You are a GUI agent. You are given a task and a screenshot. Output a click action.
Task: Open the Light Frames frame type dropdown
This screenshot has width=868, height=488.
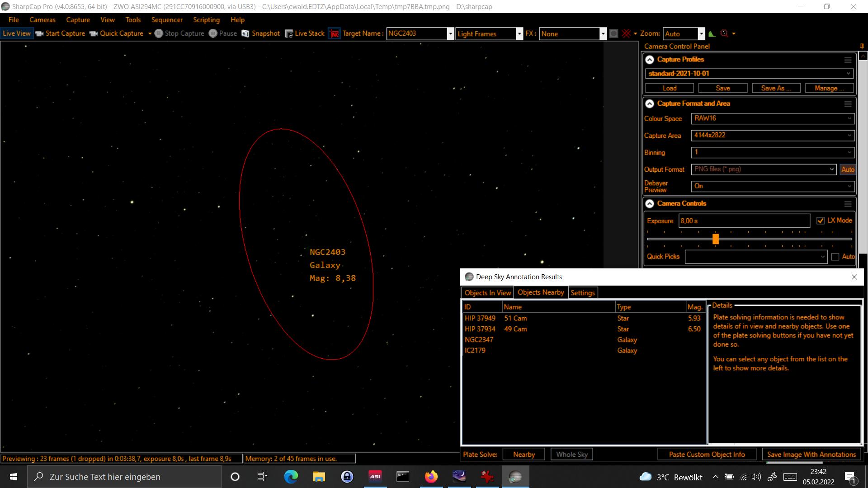519,34
